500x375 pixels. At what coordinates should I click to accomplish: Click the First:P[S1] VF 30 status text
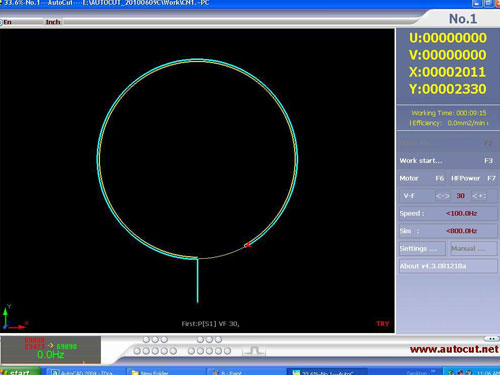point(210,324)
